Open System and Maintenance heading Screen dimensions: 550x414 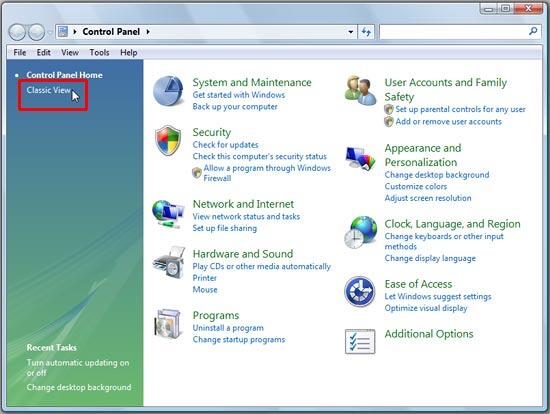[252, 82]
